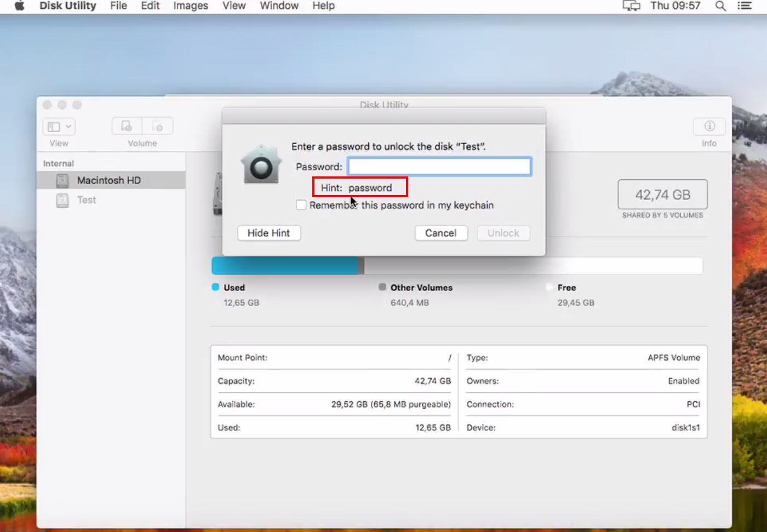Viewport: 767px width, 532px height.
Task: Click the Used row in details table
Action: pyautogui.click(x=334, y=427)
